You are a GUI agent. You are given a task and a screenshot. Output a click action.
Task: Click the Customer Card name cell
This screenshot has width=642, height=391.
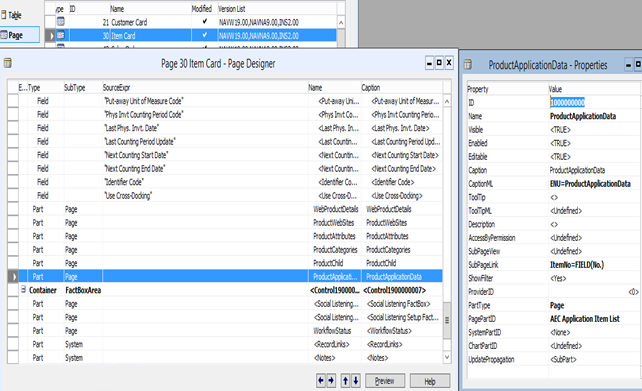150,22
